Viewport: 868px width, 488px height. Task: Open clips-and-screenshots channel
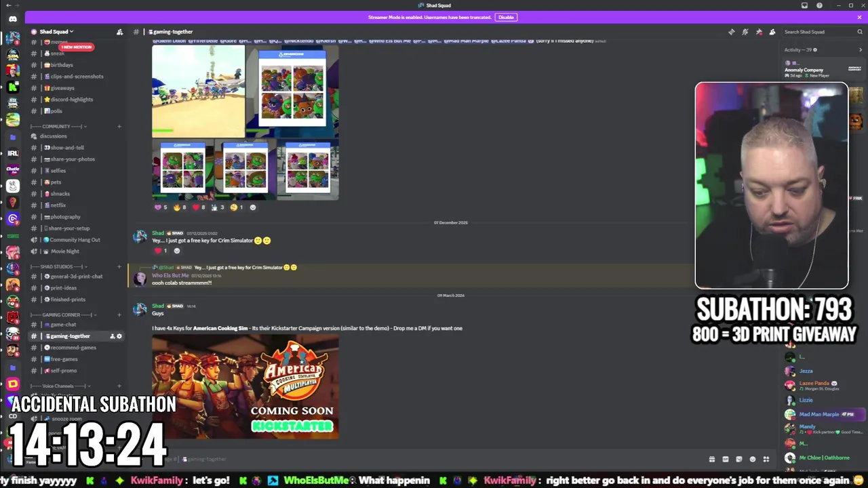click(x=77, y=77)
